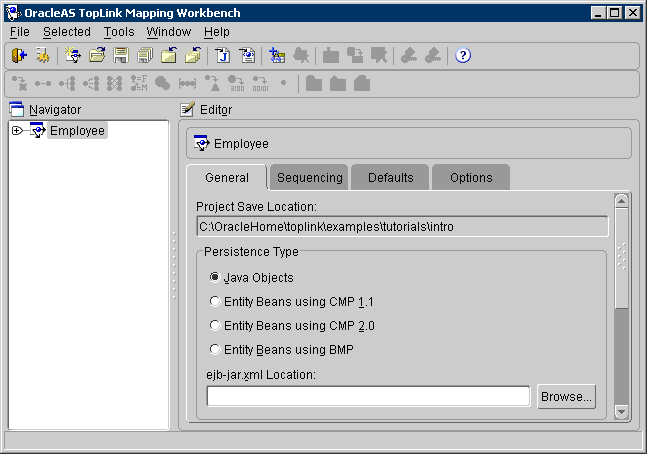
Task: Click the Close All stacked folders icon
Action: (193, 55)
